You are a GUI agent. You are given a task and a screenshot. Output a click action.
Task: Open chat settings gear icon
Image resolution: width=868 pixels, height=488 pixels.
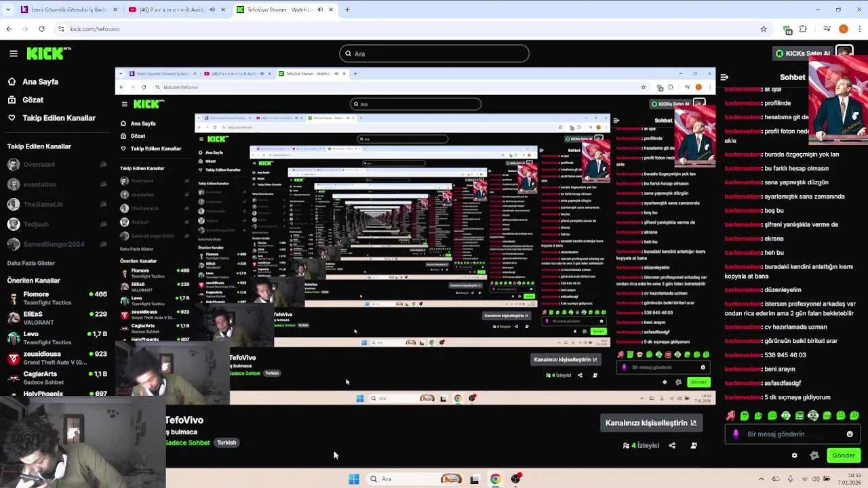pos(795,455)
